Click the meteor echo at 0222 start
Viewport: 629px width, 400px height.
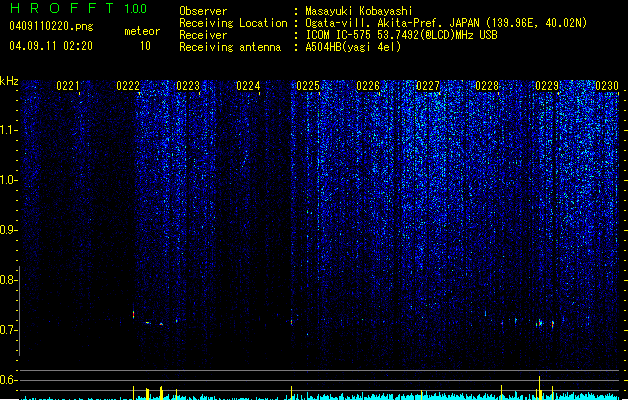[134, 315]
